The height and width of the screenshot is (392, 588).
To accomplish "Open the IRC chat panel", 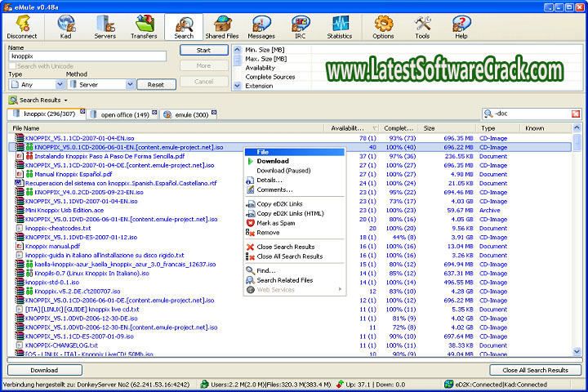I will point(300,27).
